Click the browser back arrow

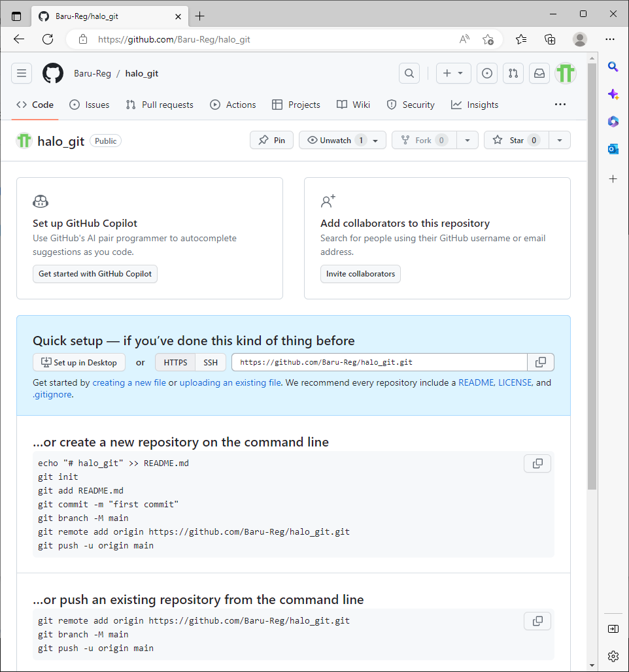point(19,39)
